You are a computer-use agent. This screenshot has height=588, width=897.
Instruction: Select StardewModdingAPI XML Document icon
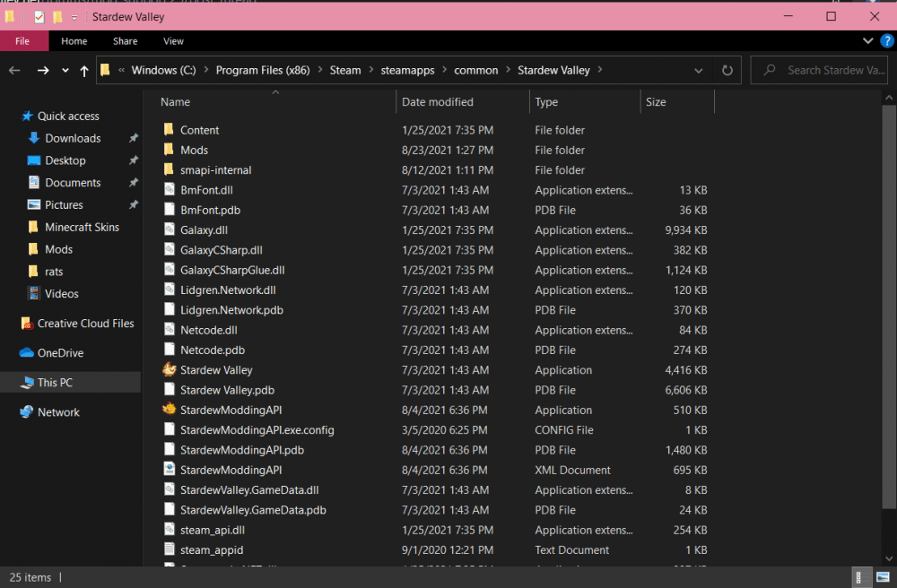point(170,469)
